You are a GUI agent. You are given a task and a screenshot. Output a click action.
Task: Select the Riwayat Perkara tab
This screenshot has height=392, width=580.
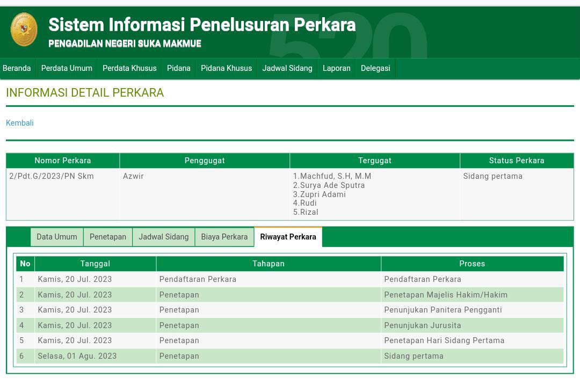[288, 237]
